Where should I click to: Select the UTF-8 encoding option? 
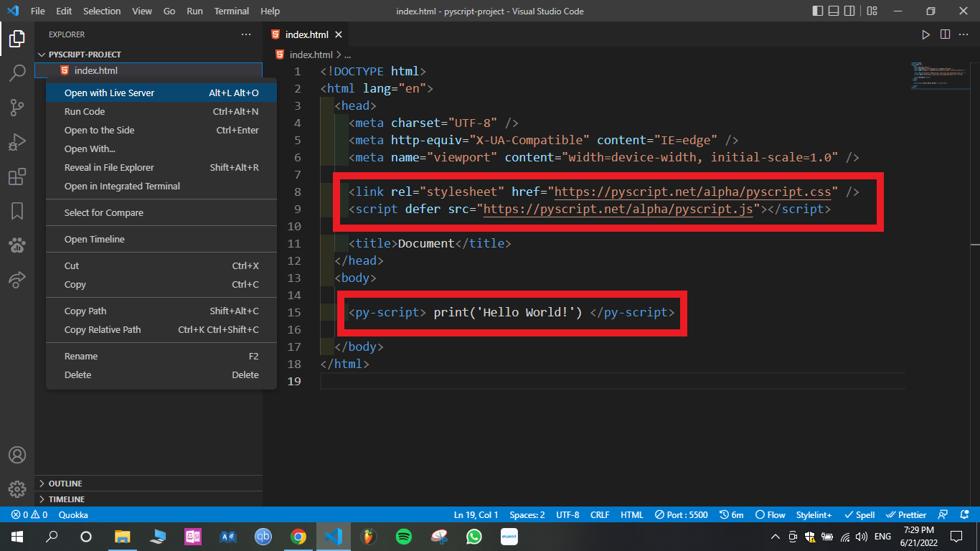click(567, 515)
